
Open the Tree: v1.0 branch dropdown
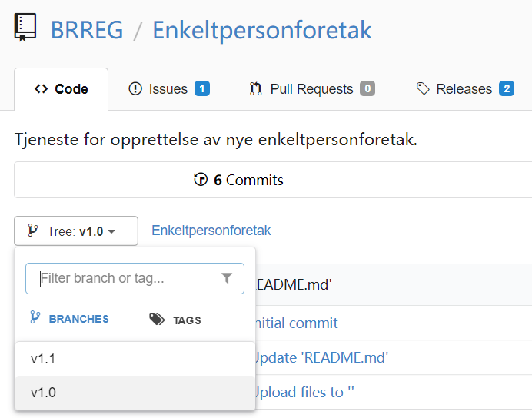pos(76,231)
